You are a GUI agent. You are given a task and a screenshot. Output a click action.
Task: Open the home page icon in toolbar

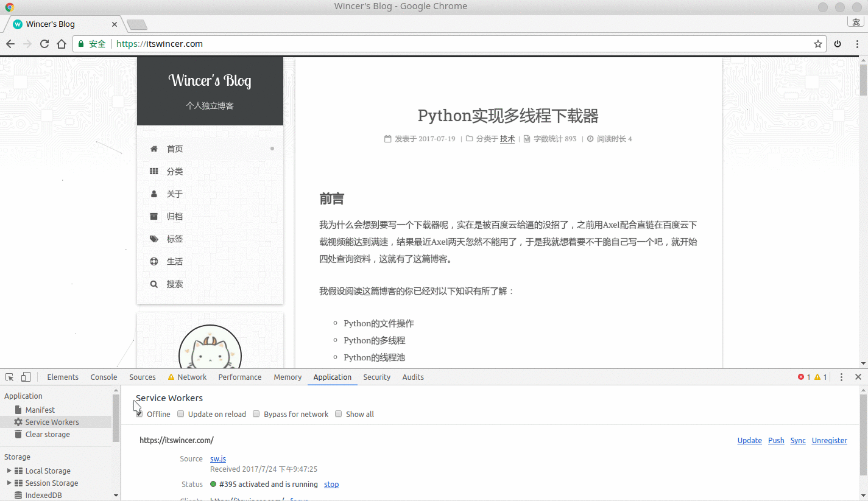pyautogui.click(x=62, y=44)
